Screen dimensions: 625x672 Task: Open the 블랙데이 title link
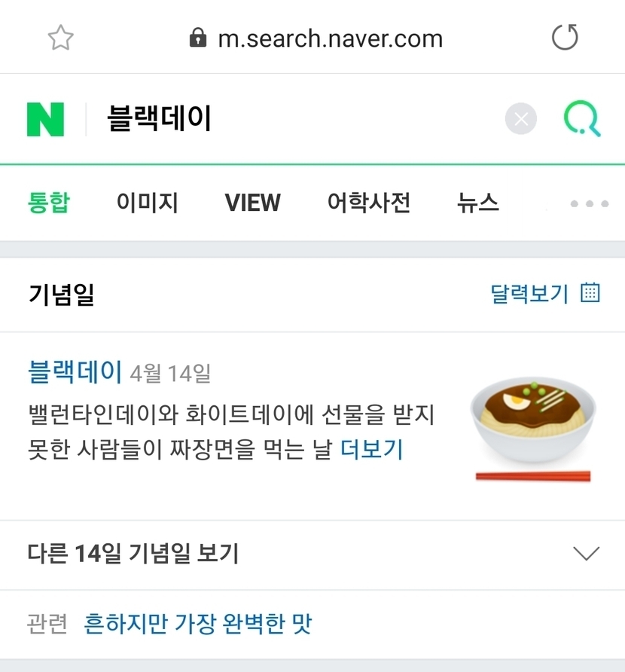(x=75, y=371)
